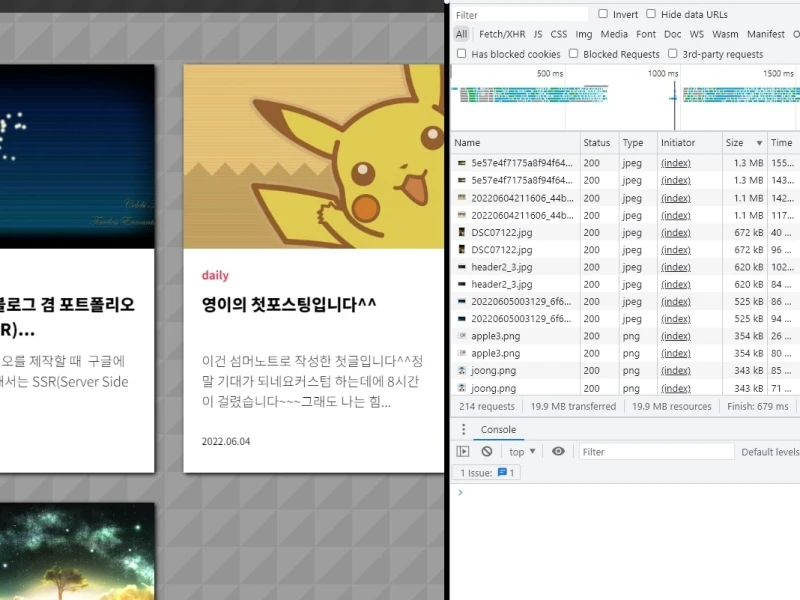Filter requests by Media type
The width and height of the screenshot is (800, 600).
pos(614,34)
